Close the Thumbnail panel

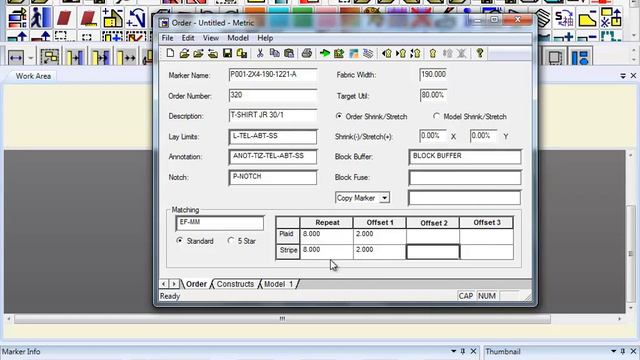[x=633, y=351]
